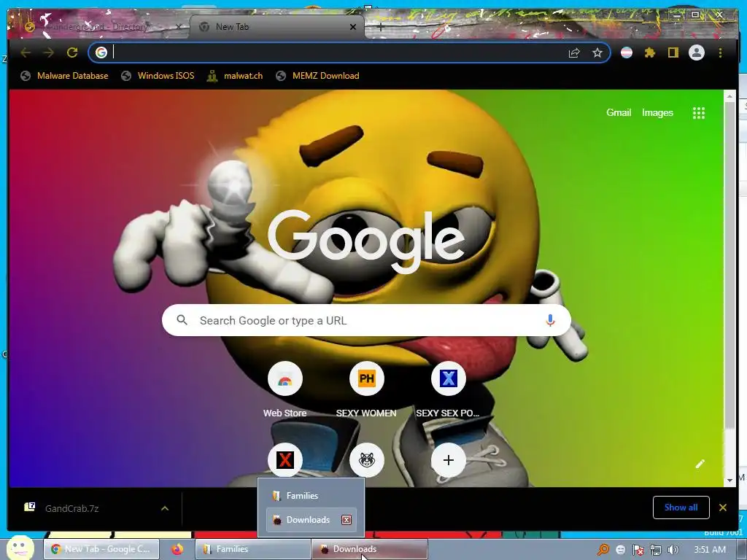Screen dimensions: 747x560
Task: Switch to New Tab - Google Chrome taskbar button
Action: point(101,549)
